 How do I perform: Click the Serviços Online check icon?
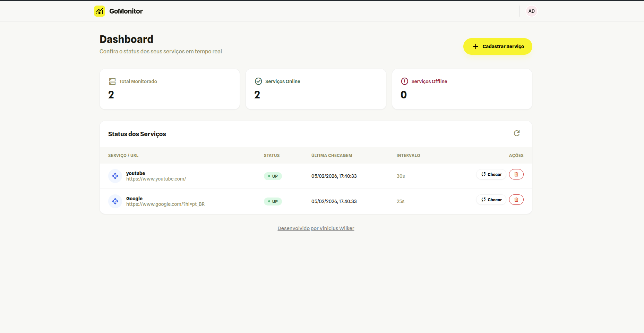tap(258, 81)
